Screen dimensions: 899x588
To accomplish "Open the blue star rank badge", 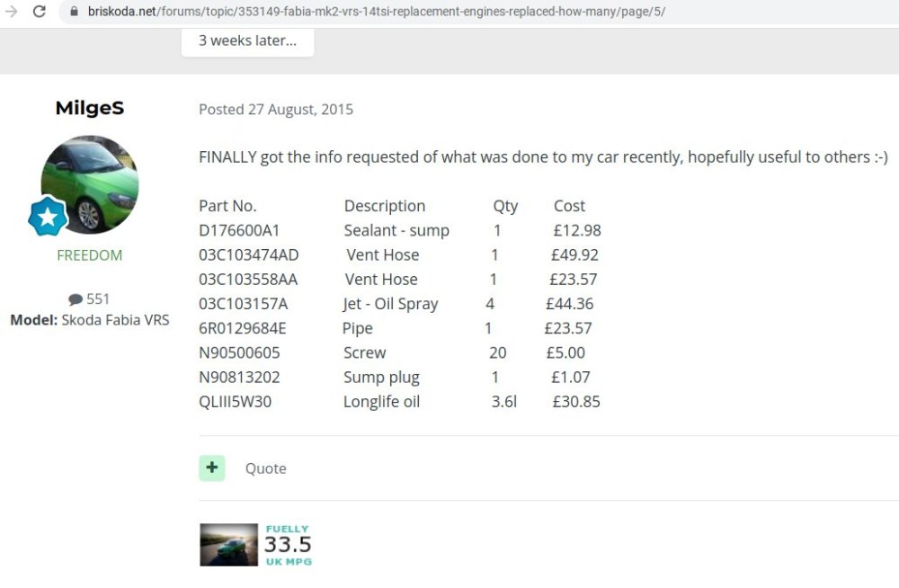I will tap(48, 217).
